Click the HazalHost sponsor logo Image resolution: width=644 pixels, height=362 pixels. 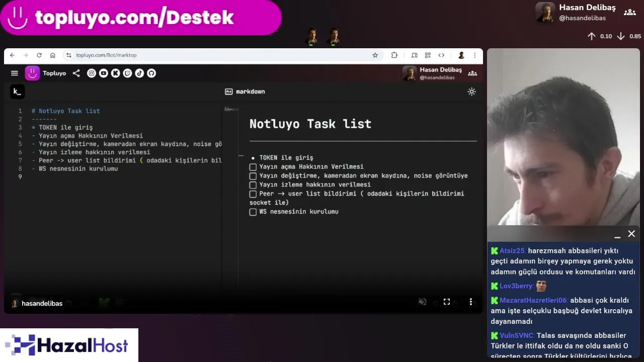[x=69, y=345]
